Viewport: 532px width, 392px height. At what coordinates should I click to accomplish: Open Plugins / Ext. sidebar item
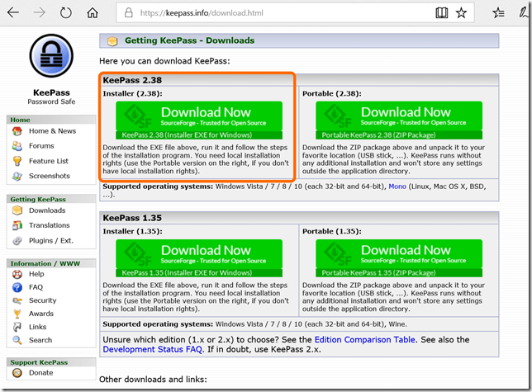point(50,240)
